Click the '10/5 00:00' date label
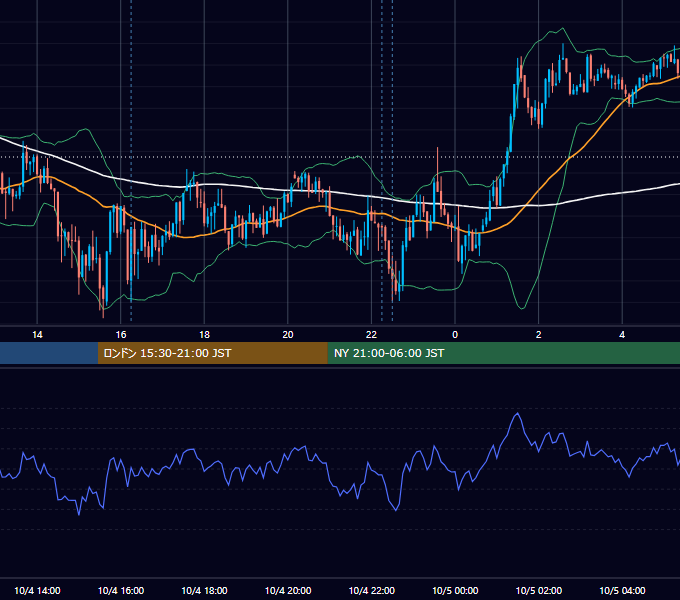Image resolution: width=680 pixels, height=600 pixels. click(455, 590)
